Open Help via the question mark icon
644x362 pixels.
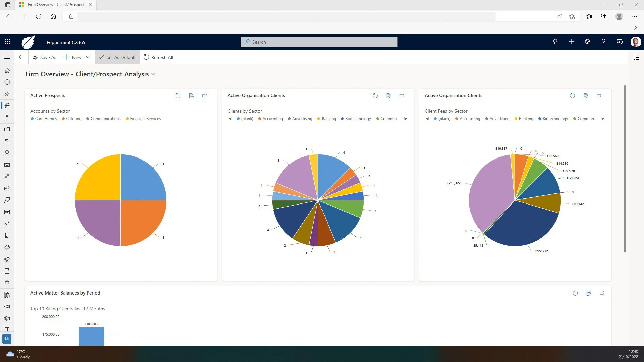click(603, 42)
